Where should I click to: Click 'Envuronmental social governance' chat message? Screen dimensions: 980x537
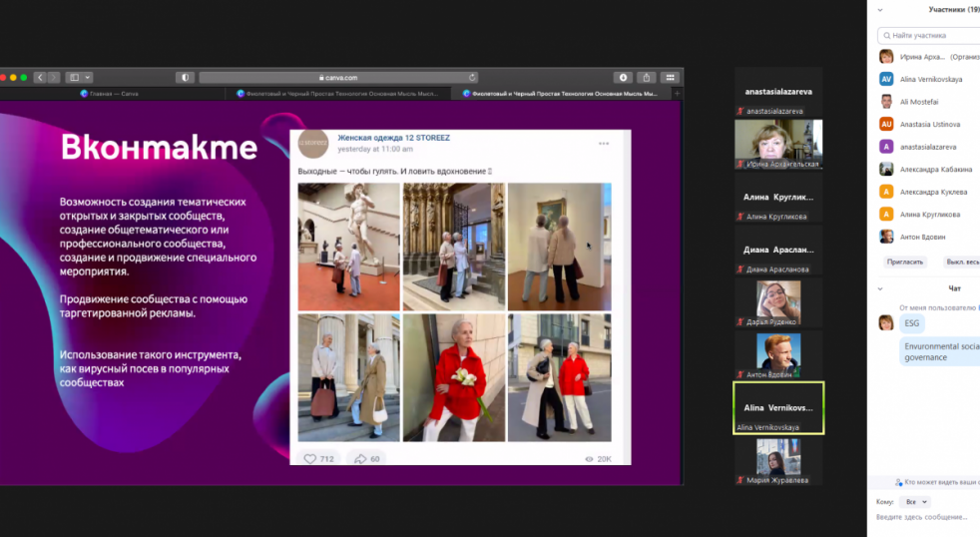[x=940, y=352]
